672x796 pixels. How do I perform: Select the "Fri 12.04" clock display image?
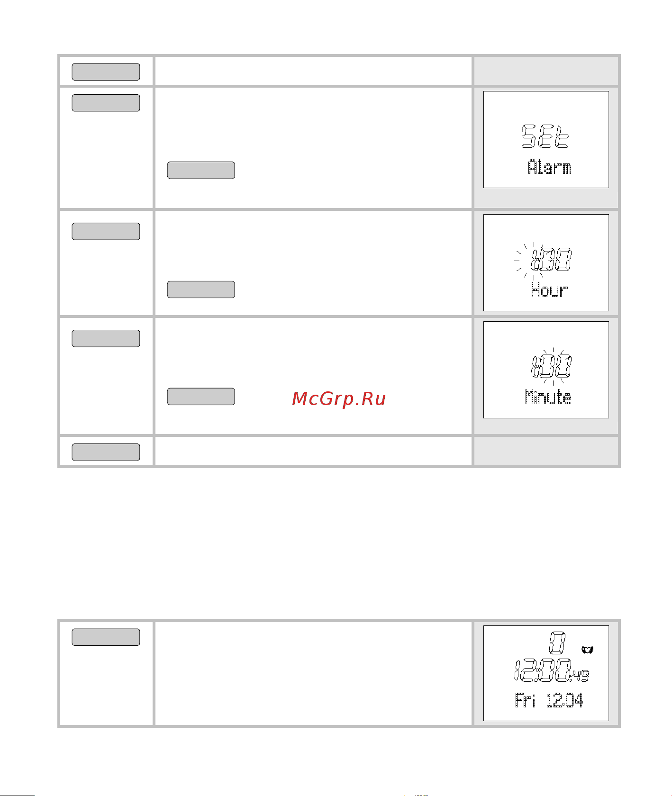546,673
